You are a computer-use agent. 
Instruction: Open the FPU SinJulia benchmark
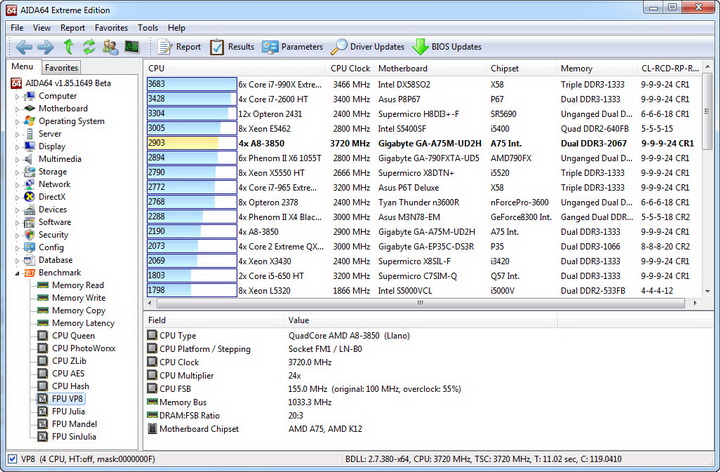coord(74,437)
